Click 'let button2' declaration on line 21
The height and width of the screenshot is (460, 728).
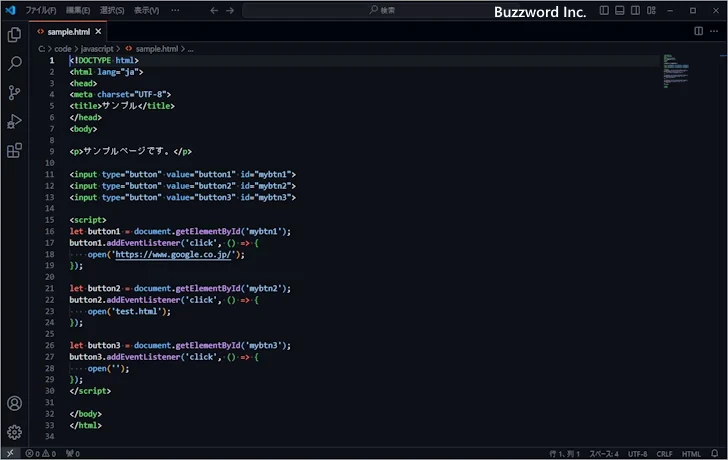[95, 288]
